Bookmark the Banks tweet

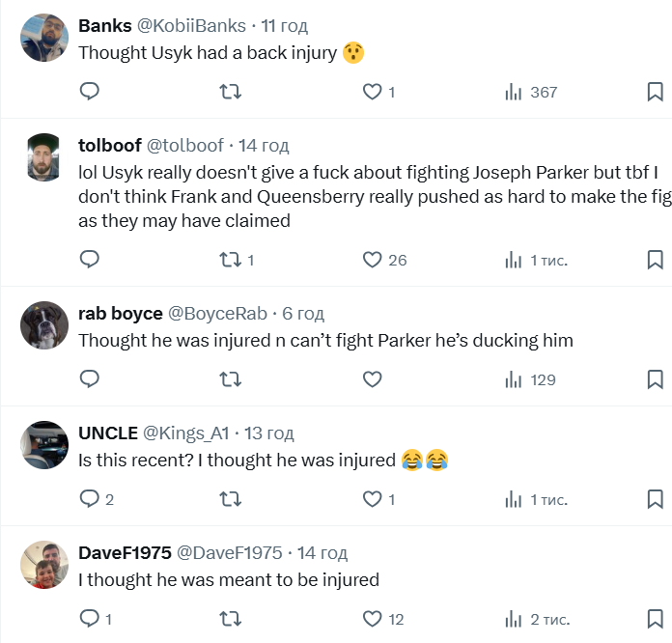(x=654, y=92)
